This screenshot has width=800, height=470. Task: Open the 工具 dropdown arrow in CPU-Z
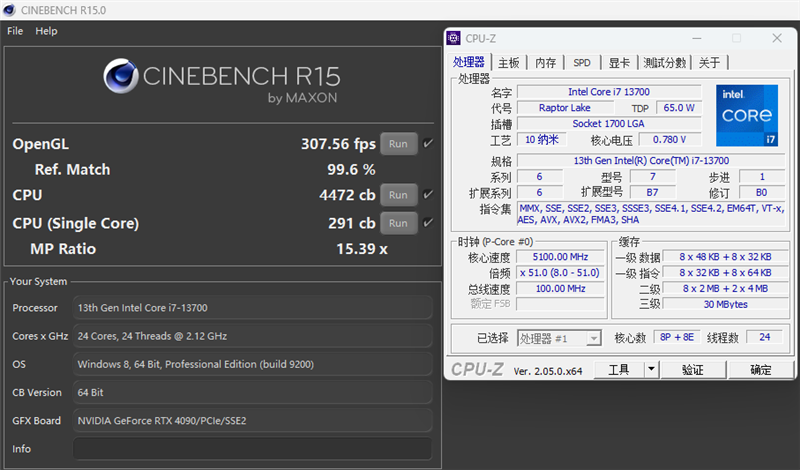click(x=651, y=369)
